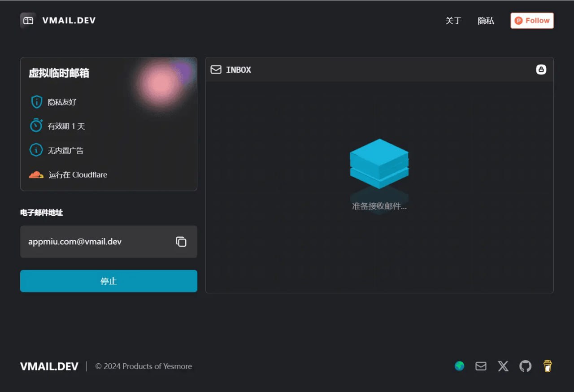The image size is (574, 392).
Task: Click the VMAIL.DEV logo icon in header
Action: click(x=28, y=20)
